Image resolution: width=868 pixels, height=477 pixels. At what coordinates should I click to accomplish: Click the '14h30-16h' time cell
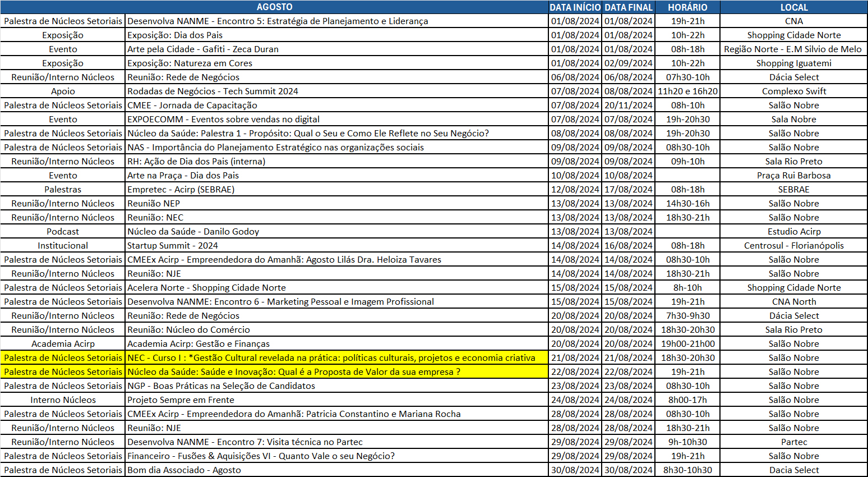(687, 203)
